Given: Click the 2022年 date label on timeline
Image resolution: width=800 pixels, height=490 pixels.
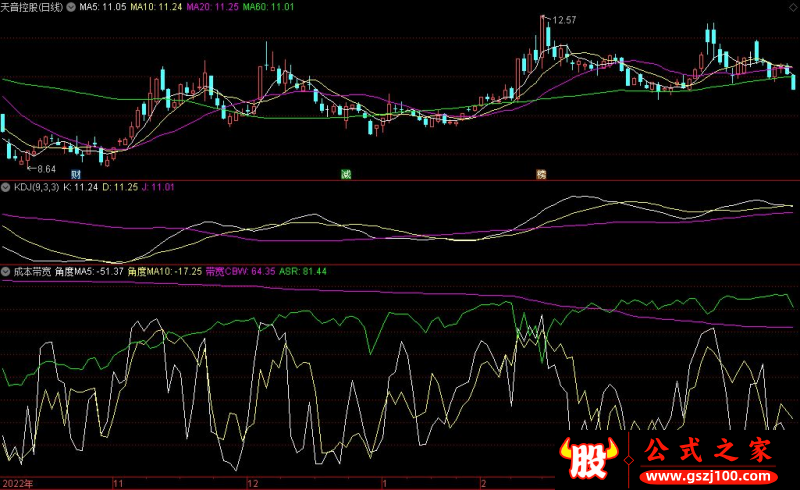Looking at the screenshot, I should tap(17, 482).
